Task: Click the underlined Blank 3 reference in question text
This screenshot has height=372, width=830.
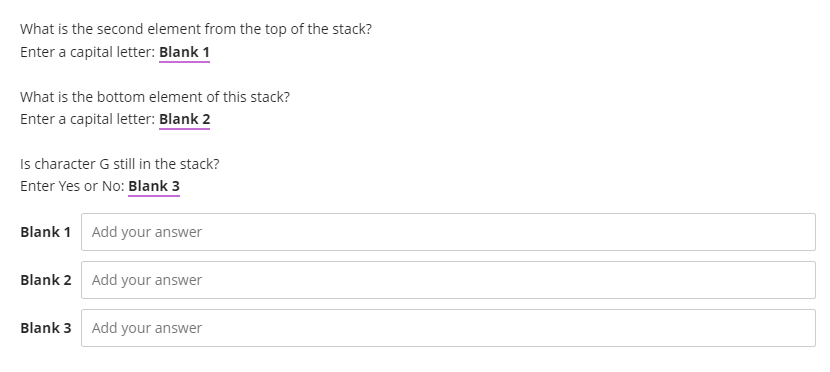Action: coord(154,186)
